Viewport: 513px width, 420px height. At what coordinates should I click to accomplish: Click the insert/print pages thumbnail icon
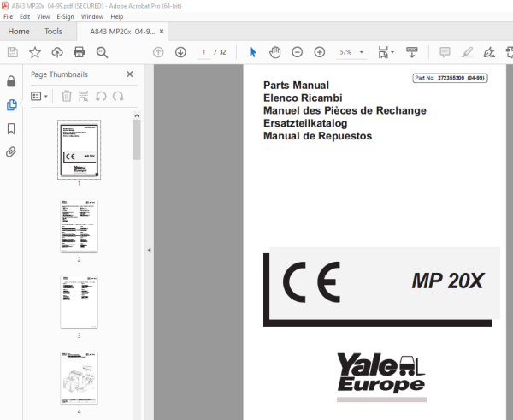point(84,97)
